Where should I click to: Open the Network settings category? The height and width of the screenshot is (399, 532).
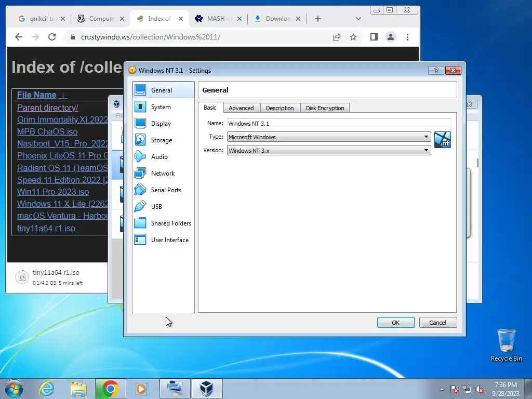163,173
